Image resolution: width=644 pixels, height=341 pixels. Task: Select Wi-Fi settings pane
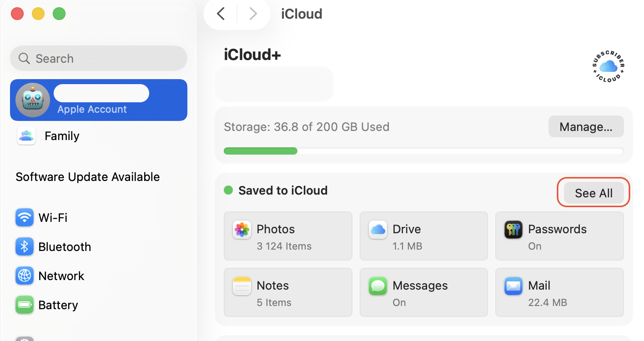click(x=99, y=217)
